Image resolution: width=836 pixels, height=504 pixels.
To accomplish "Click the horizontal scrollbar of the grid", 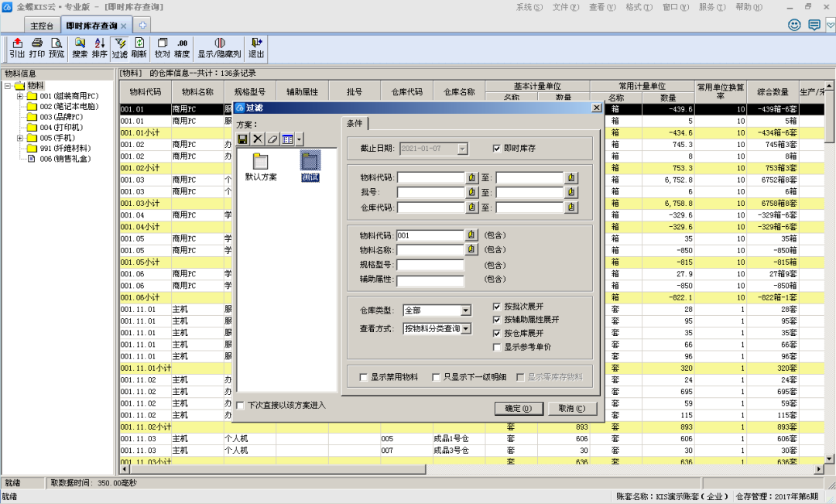I will pyautogui.click(x=277, y=469).
